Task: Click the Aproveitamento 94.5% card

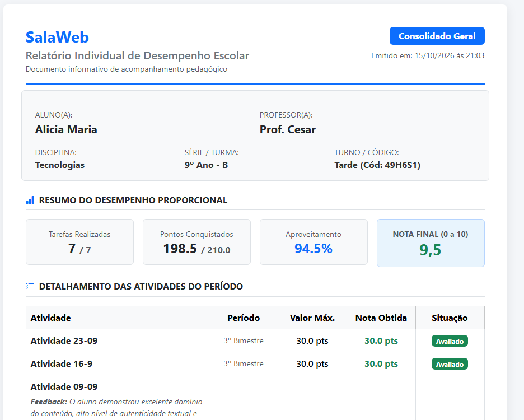Action: tap(314, 242)
